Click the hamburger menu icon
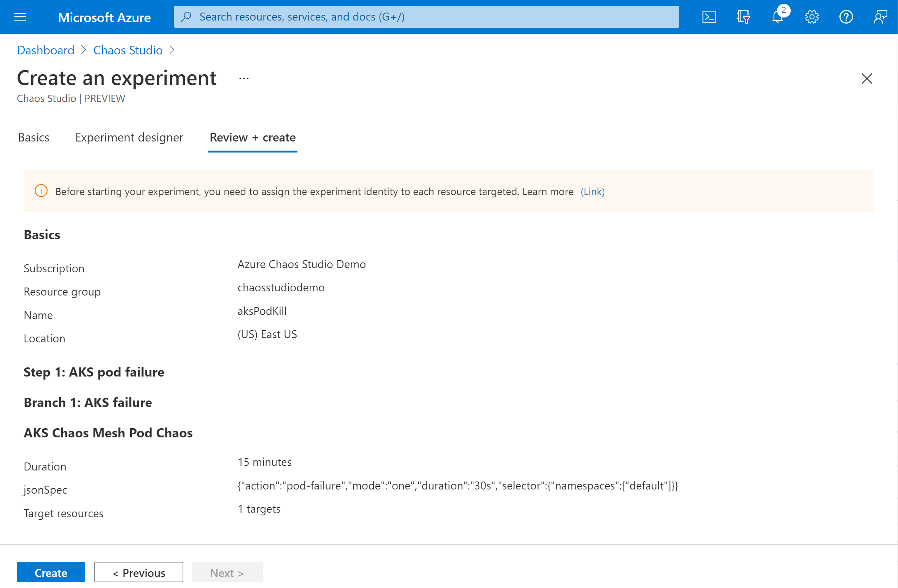This screenshot has height=588, width=898. [20, 16]
